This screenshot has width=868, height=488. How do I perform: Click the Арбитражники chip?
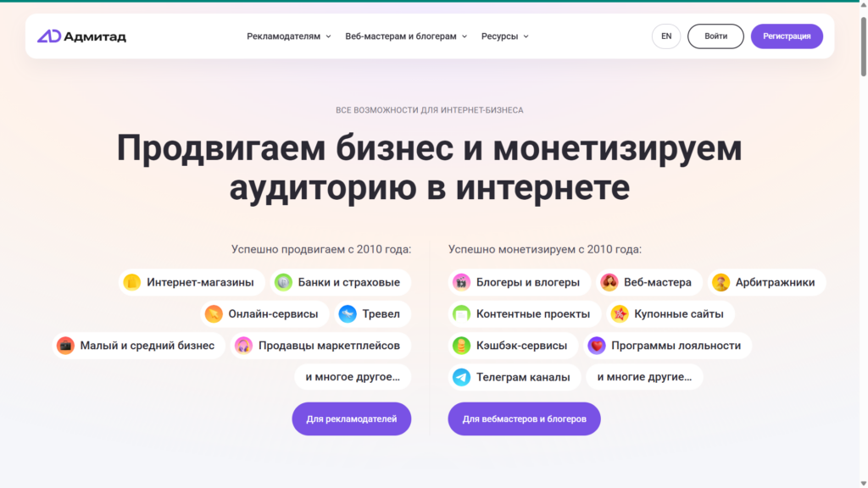(x=766, y=282)
